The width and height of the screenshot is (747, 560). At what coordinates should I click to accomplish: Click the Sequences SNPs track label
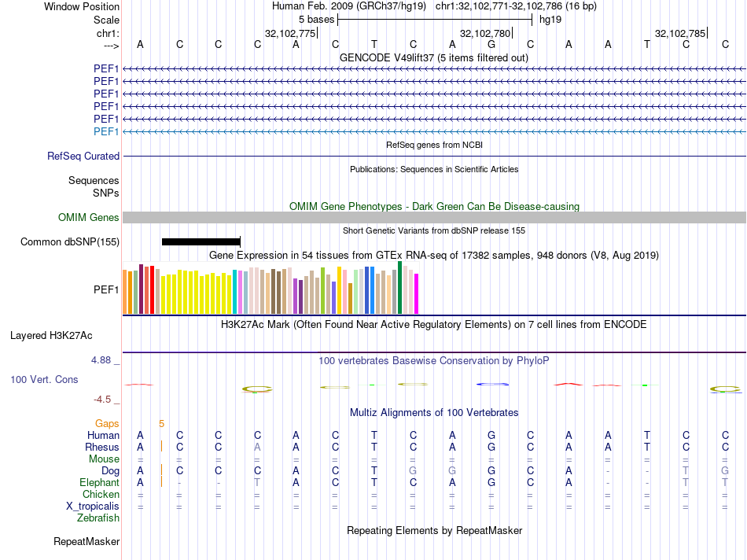coord(94,187)
